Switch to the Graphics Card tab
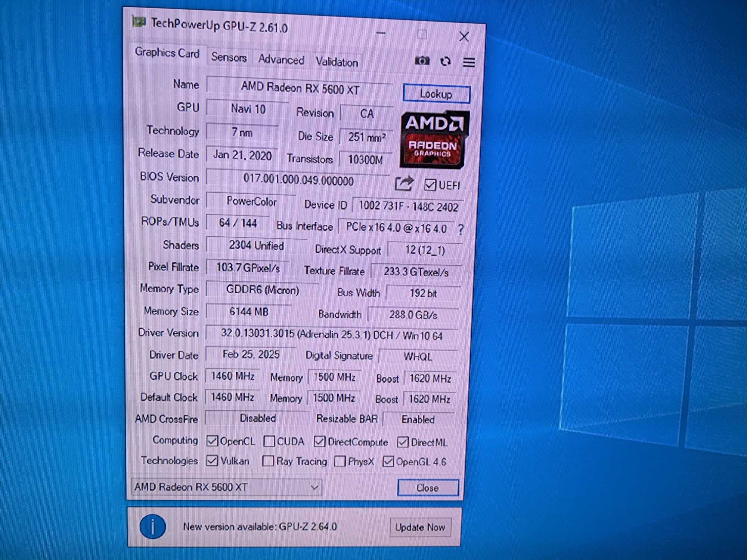747x560 pixels. [x=167, y=53]
